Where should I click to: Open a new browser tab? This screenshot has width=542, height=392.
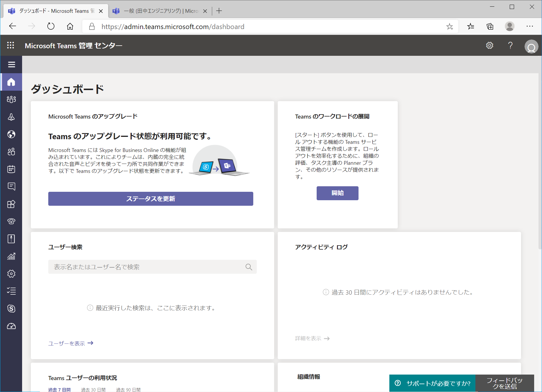click(x=219, y=11)
